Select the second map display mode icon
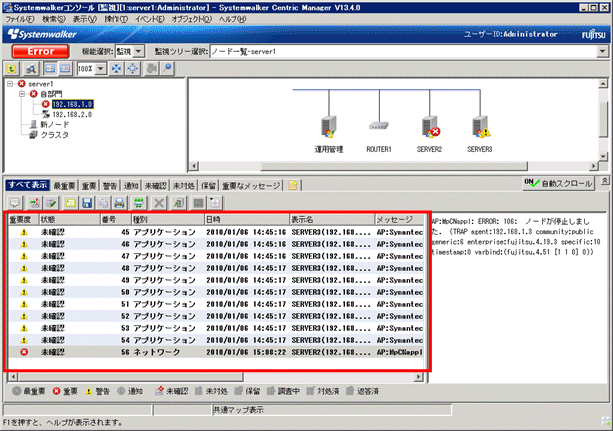This screenshot has width=613, height=431. coord(65,69)
